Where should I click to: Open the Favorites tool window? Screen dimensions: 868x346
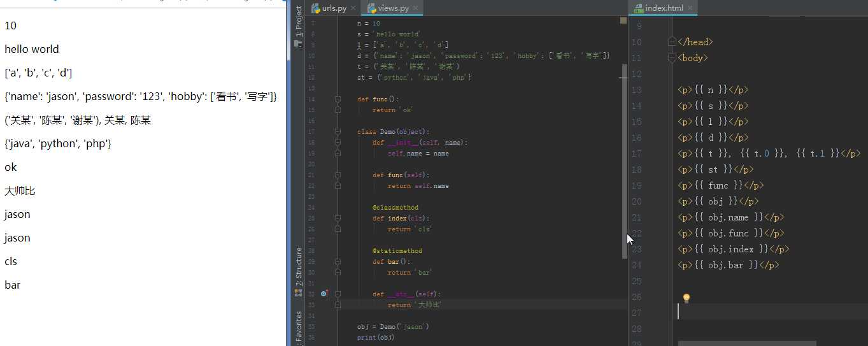click(x=299, y=328)
